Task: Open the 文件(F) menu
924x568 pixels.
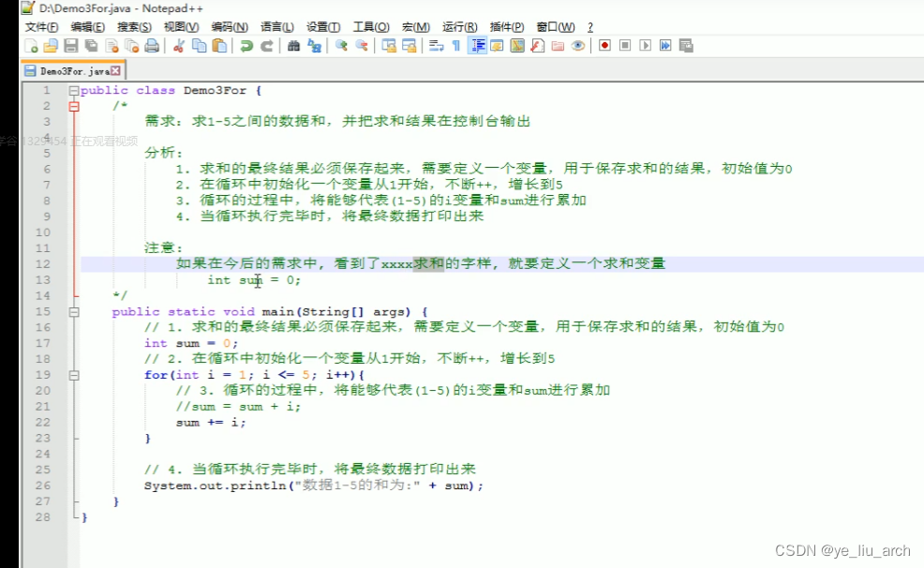Action: [x=42, y=27]
